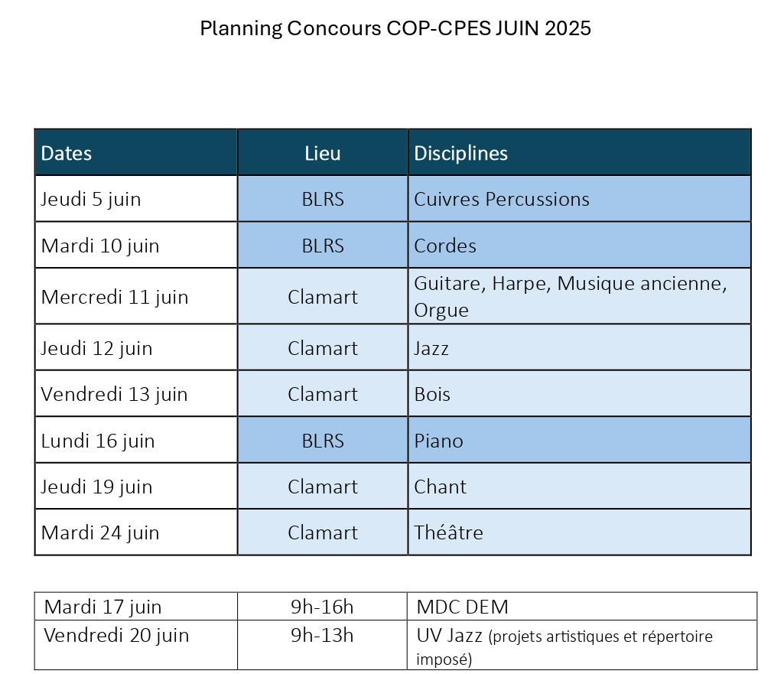Screen dimensions: 784x674
Task: Click Guitare, Harpe, Musique ancienne cell
Action: point(580,297)
